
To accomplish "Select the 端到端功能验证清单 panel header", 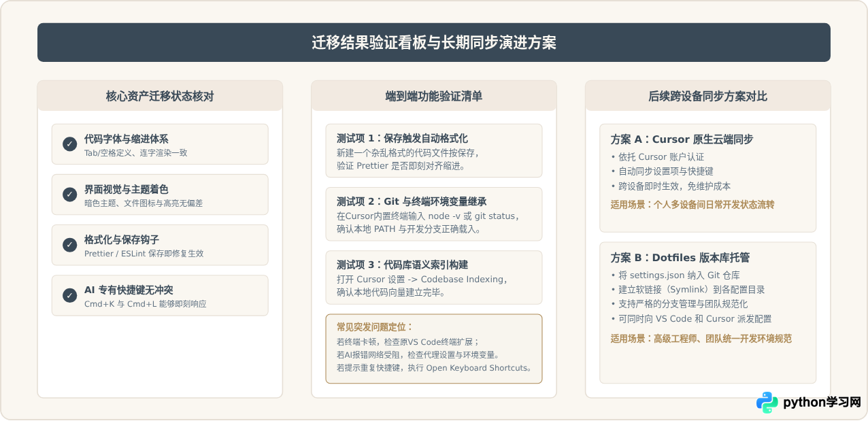I will (434, 96).
